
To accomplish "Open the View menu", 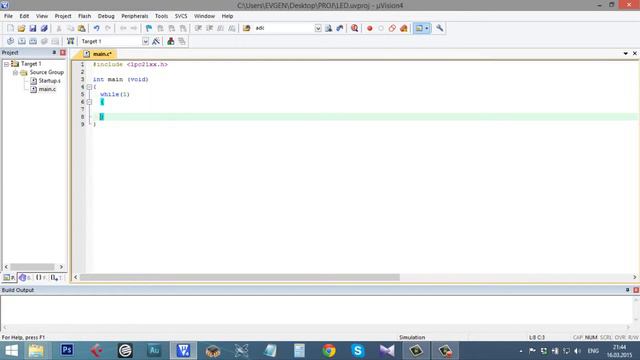I will [42, 16].
